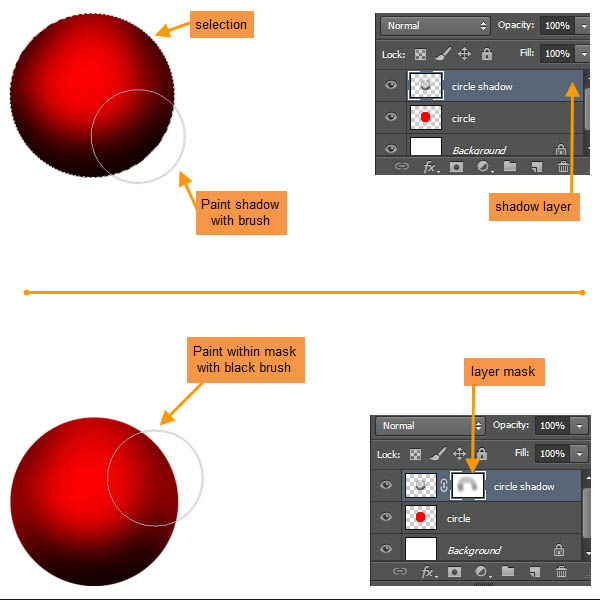Expand Opacity dropdown arrow in lower panel
The height and width of the screenshot is (600, 600).
pos(582,426)
